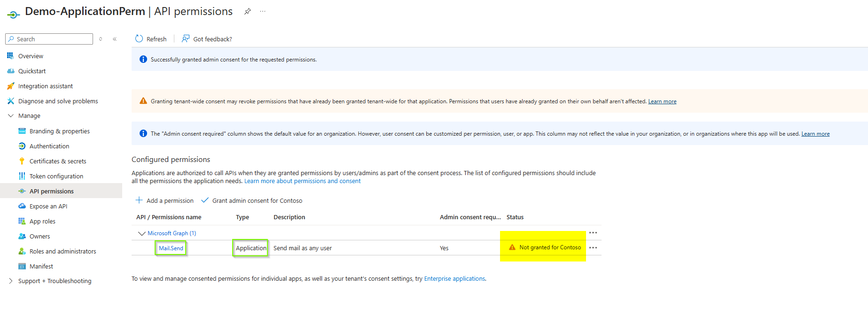Click the orange warning icon in consent banner
This screenshot has height=315, width=868.
[143, 101]
